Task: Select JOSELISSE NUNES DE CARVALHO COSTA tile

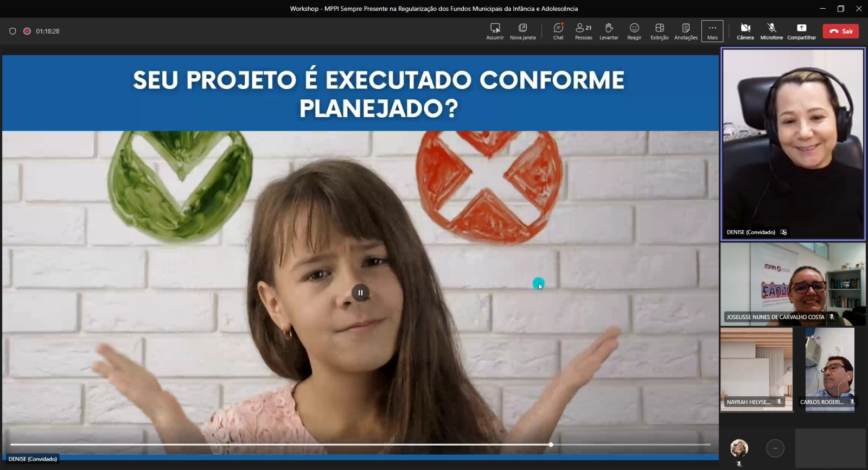Action: [x=793, y=284]
